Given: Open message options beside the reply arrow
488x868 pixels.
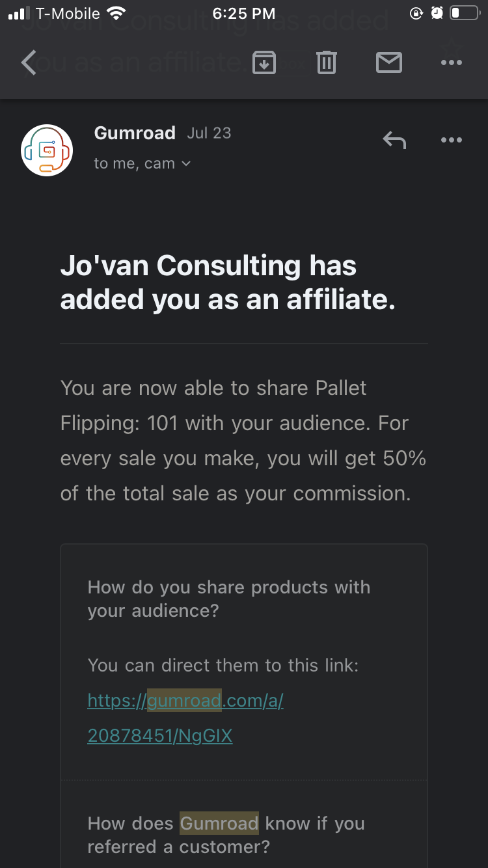Looking at the screenshot, I should [x=451, y=139].
